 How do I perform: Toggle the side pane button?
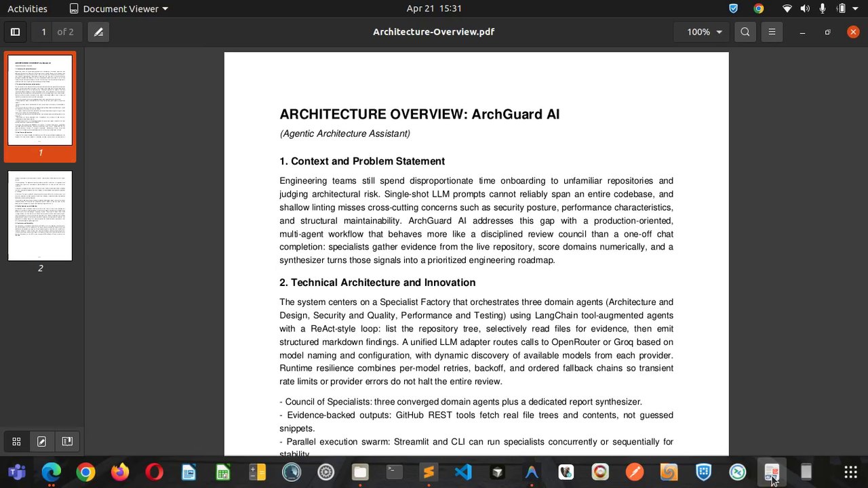15,32
